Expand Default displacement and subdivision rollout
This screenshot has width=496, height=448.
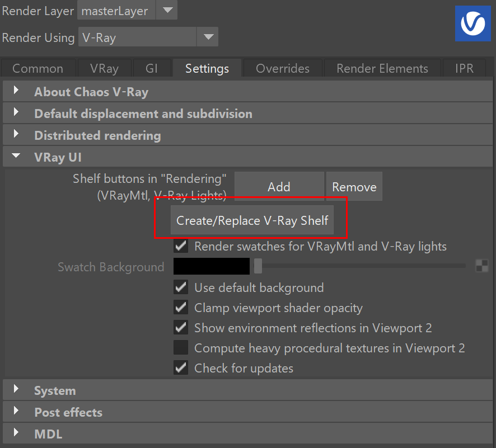click(x=247, y=114)
